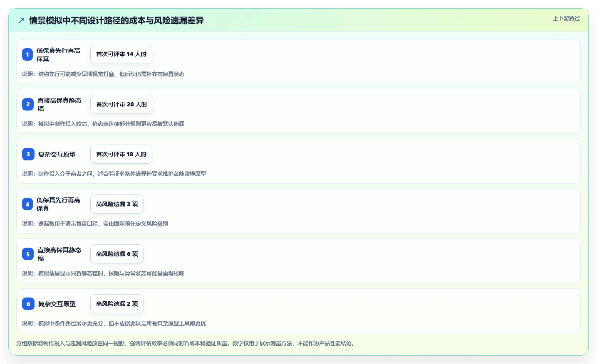Click the footer text starting 分组数据将制作投入
This screenshot has height=364, width=597.
[185, 343]
